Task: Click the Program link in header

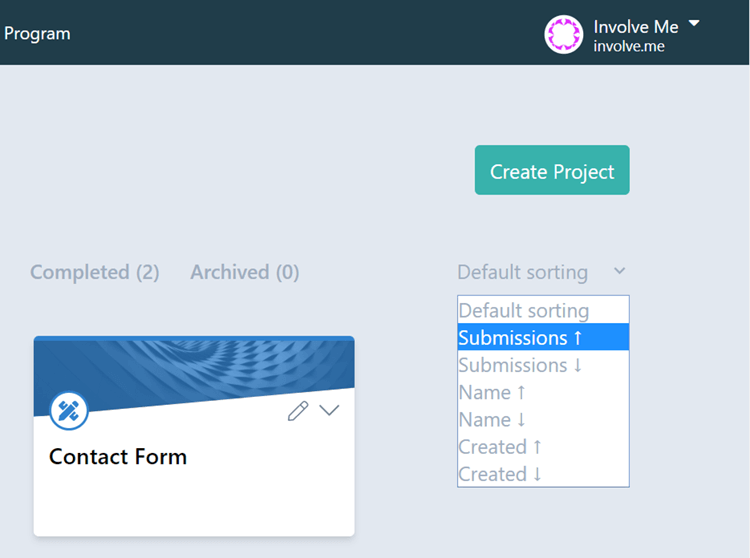Action: pos(37,34)
